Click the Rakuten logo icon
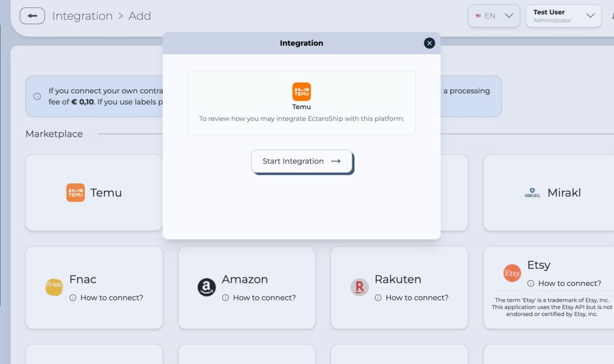The width and height of the screenshot is (614, 364). tap(359, 287)
